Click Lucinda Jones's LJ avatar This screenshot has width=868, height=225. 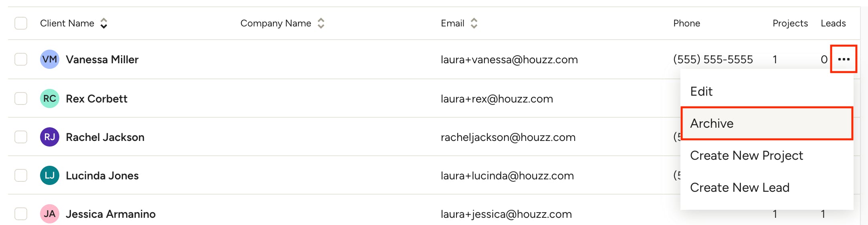click(x=50, y=175)
